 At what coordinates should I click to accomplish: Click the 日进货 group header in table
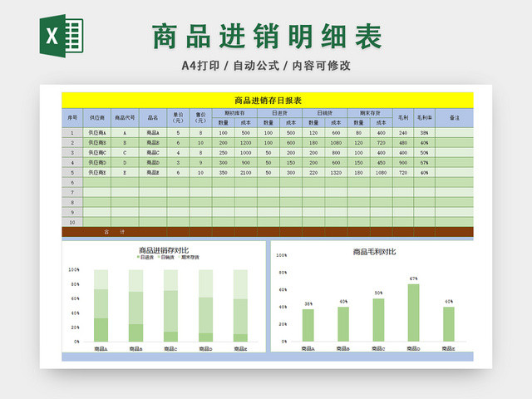tap(279, 113)
